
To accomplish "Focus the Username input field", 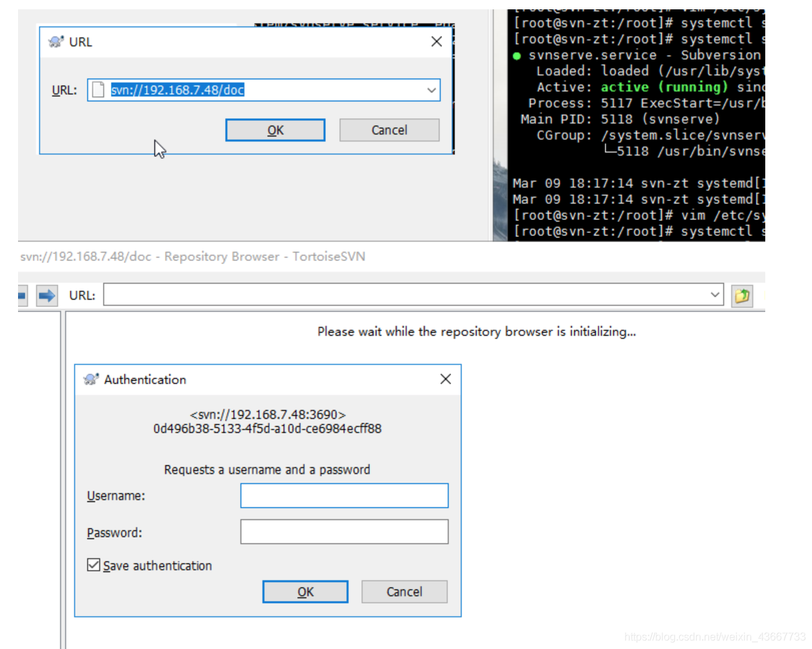I will (x=344, y=496).
